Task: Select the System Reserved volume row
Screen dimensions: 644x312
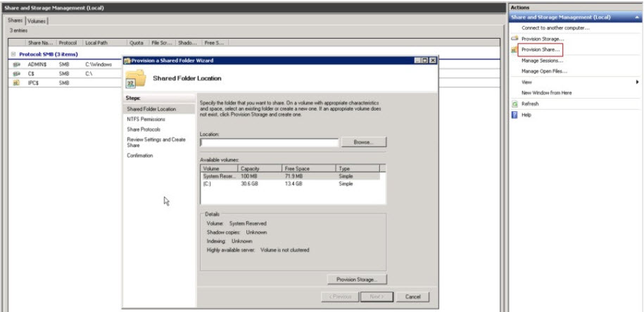Action: pos(290,176)
